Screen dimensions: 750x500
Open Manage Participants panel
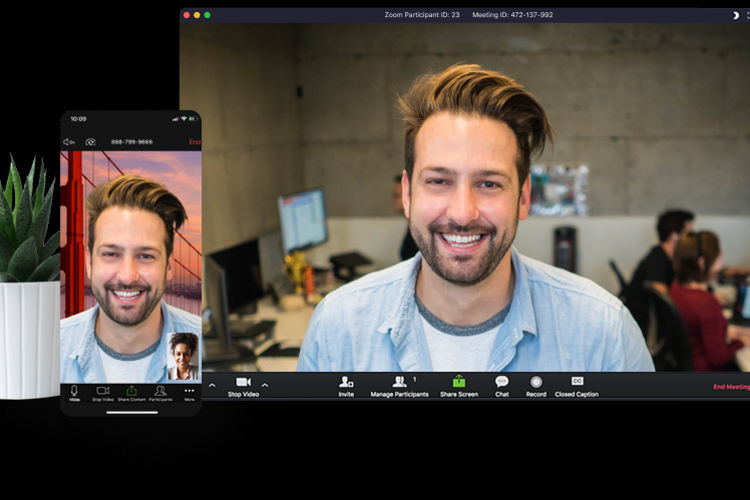pyautogui.click(x=399, y=387)
